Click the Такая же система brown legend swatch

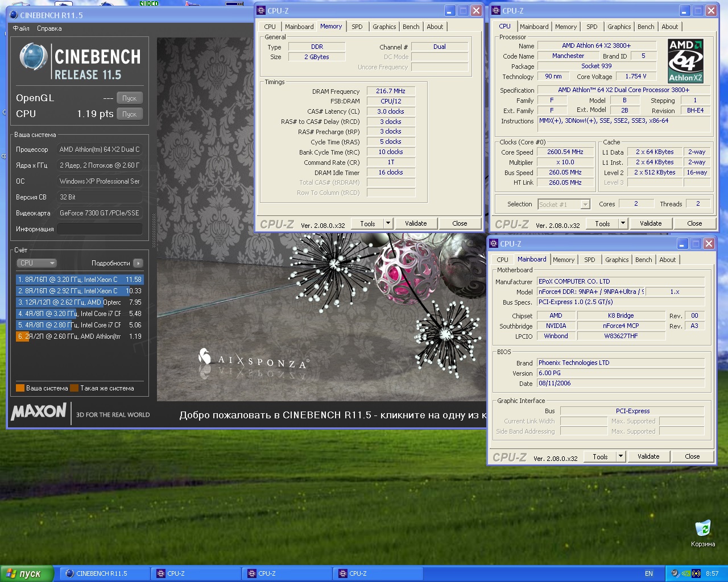[74, 388]
